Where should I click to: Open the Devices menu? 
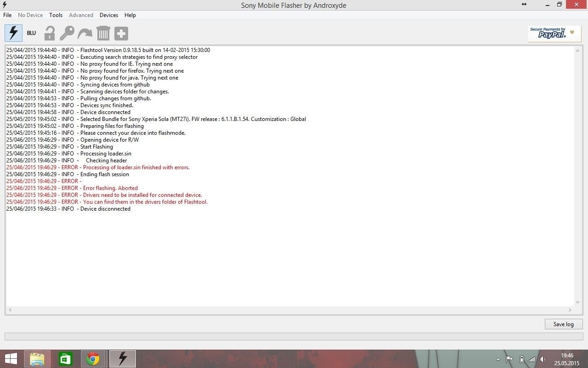pos(109,15)
